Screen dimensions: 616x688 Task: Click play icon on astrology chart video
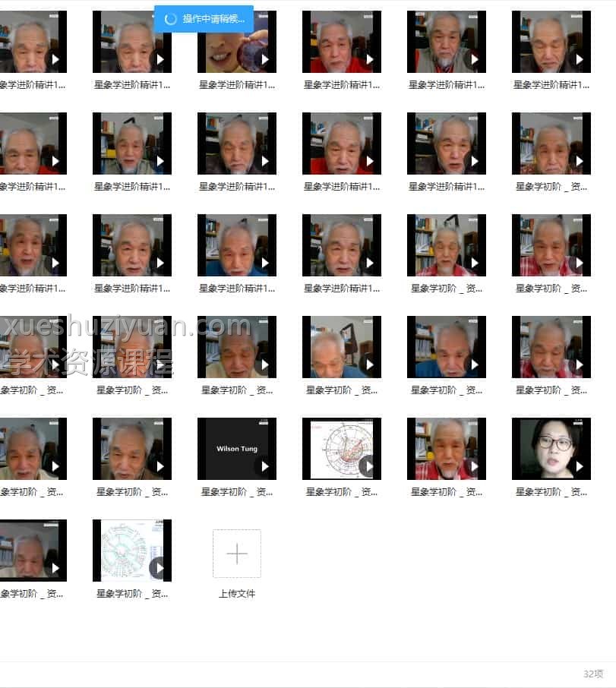tap(369, 466)
